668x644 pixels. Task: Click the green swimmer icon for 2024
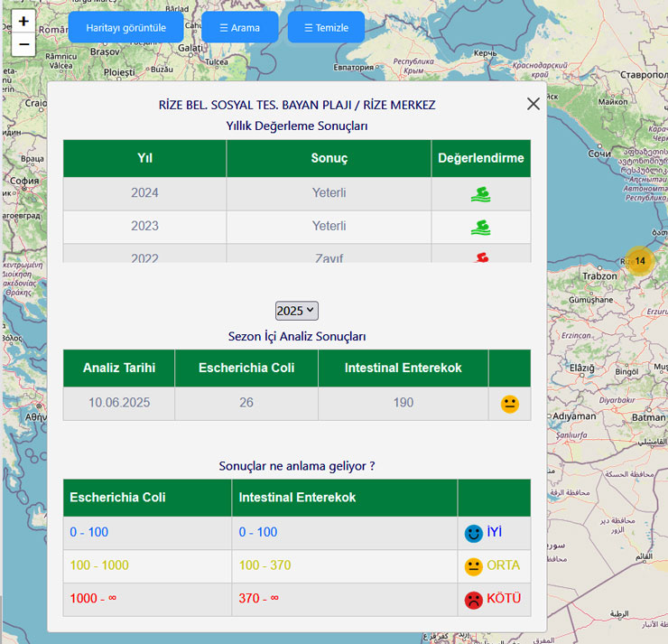[480, 194]
